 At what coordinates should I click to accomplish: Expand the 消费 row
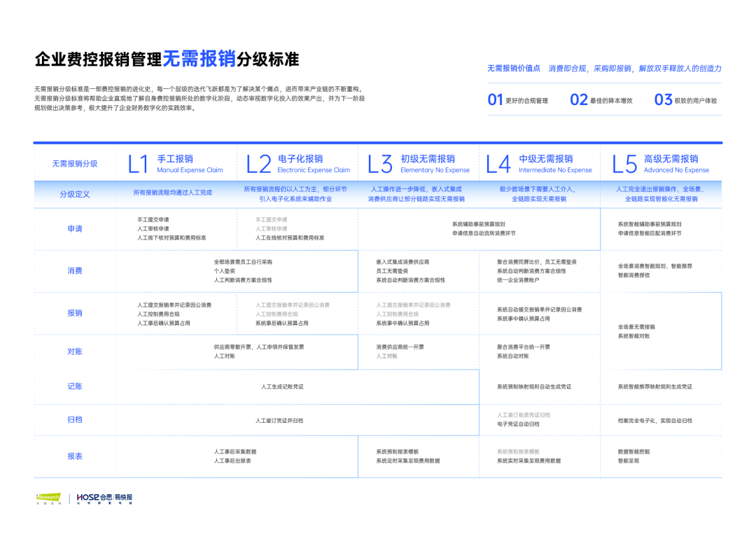73,272
